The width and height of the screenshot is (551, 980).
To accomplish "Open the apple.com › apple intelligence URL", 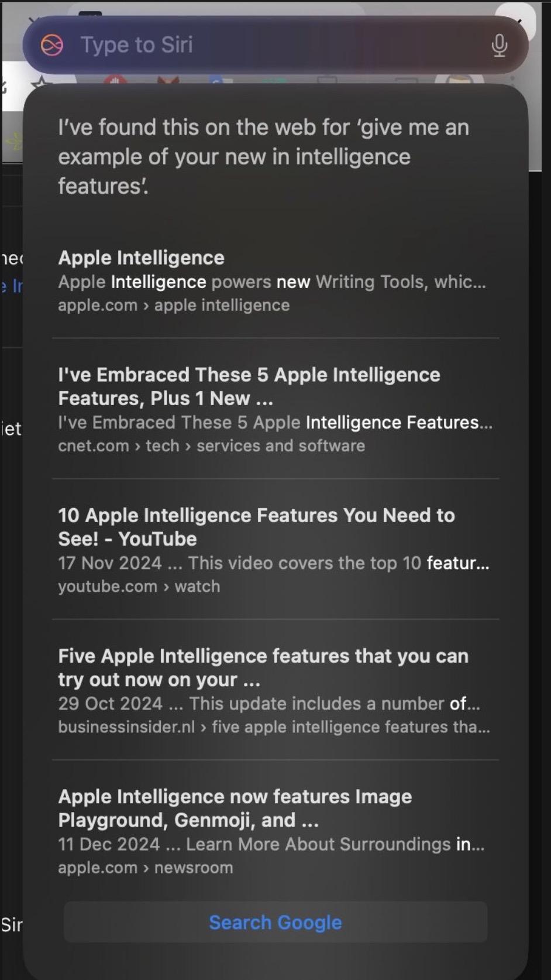I will click(x=174, y=305).
